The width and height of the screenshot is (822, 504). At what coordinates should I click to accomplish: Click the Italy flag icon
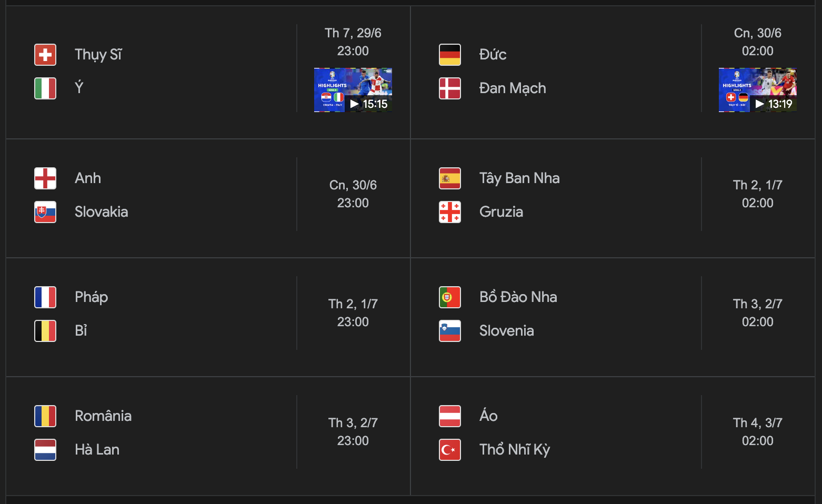pyautogui.click(x=45, y=88)
